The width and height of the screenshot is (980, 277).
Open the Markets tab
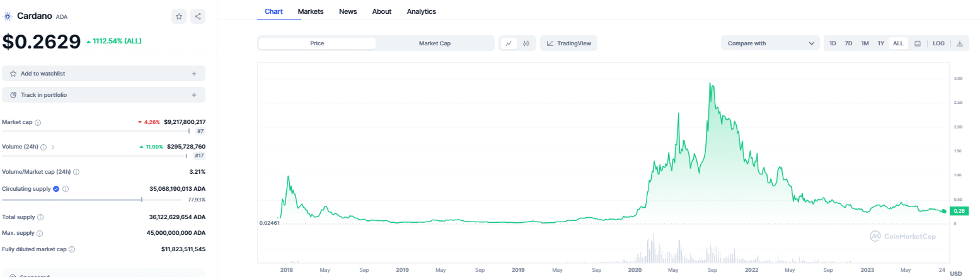click(311, 11)
